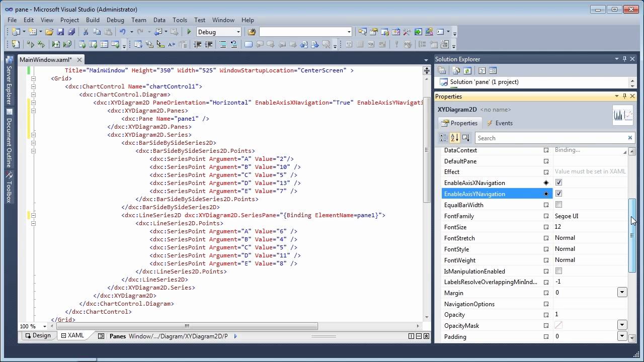Uncomment the selected lines icon

point(234,45)
